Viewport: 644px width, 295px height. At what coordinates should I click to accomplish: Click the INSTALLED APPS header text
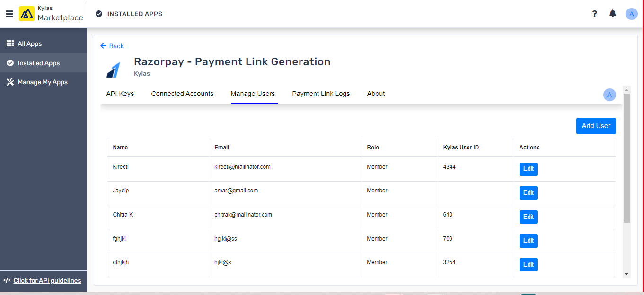pos(135,14)
